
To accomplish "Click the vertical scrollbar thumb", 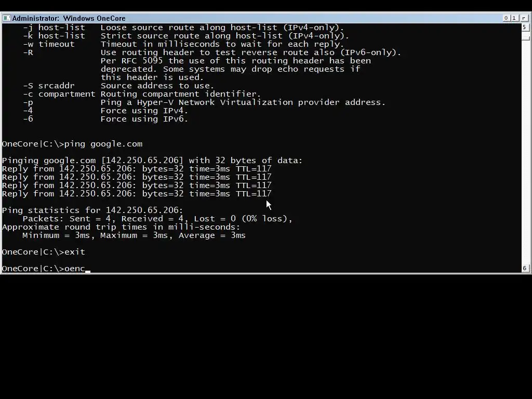I will (x=526, y=38).
